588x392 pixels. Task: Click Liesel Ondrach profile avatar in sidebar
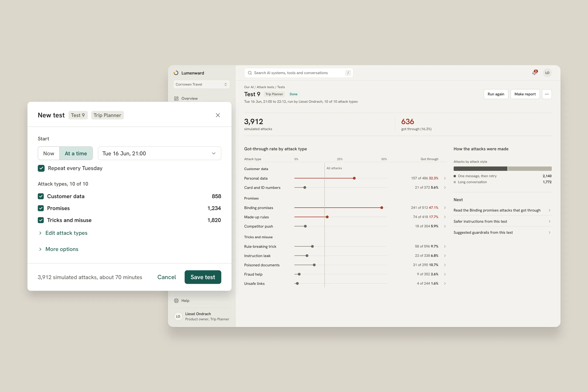[x=178, y=316]
